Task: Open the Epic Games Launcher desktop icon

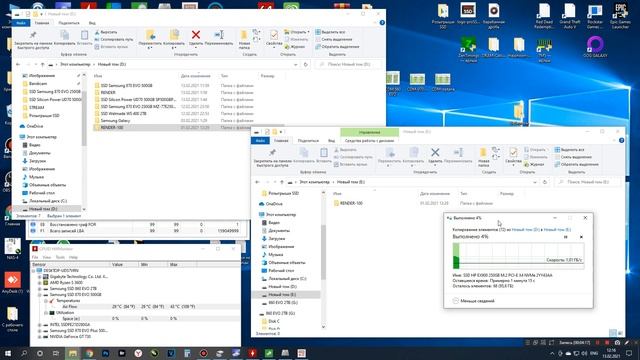Action: click(620, 16)
